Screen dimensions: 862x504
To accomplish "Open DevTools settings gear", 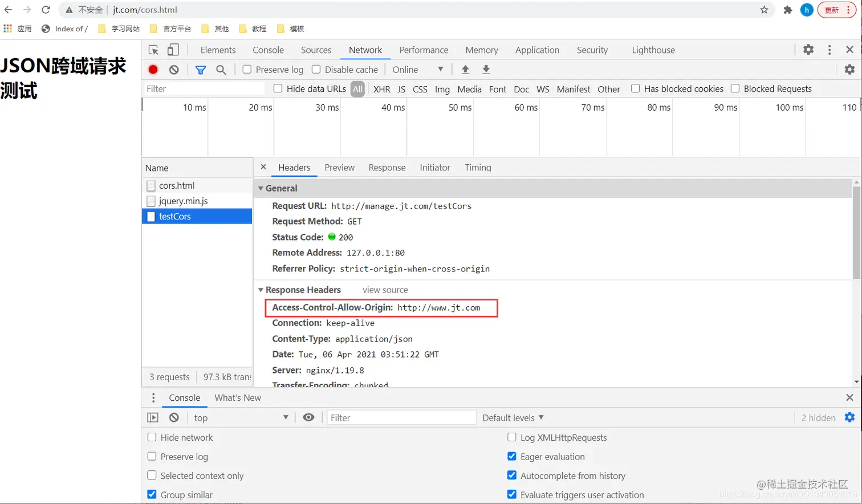I will (808, 50).
